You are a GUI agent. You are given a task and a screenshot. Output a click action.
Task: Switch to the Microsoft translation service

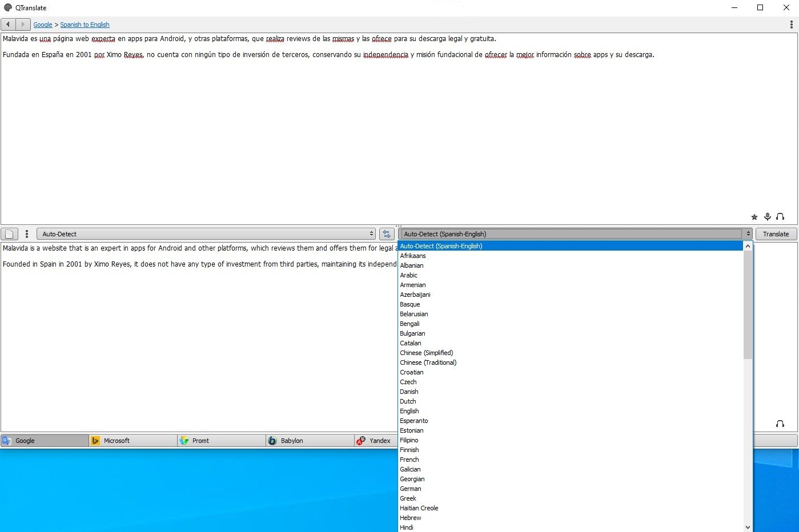click(133, 441)
